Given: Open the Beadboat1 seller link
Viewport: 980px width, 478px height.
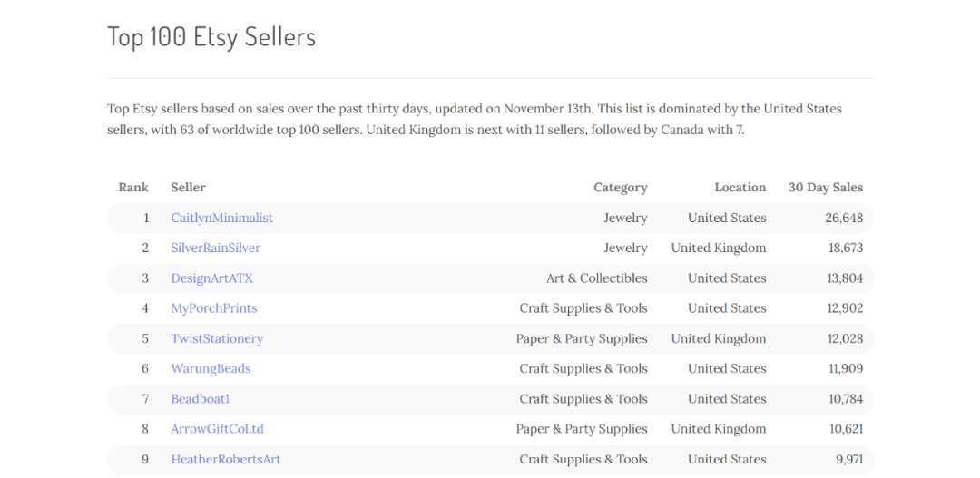Looking at the screenshot, I should tap(201, 399).
